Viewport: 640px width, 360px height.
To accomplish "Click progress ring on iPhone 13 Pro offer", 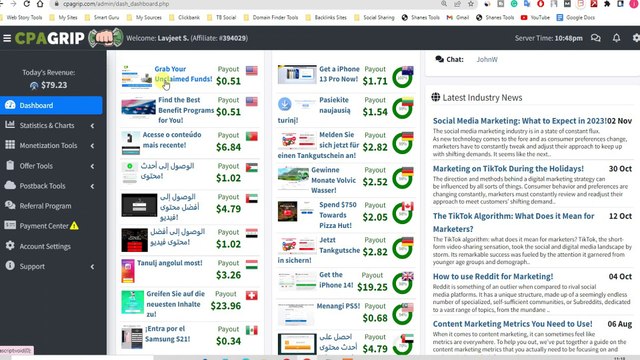I will point(402,78).
